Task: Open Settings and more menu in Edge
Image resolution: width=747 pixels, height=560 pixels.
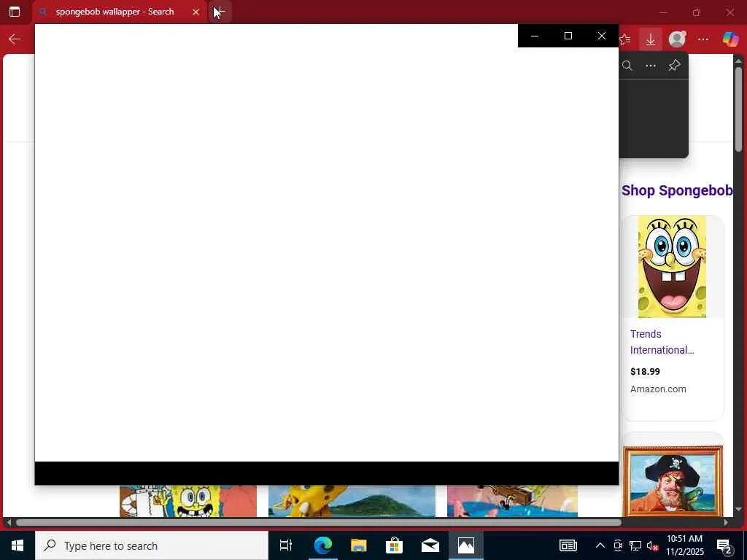Action: 703,39
